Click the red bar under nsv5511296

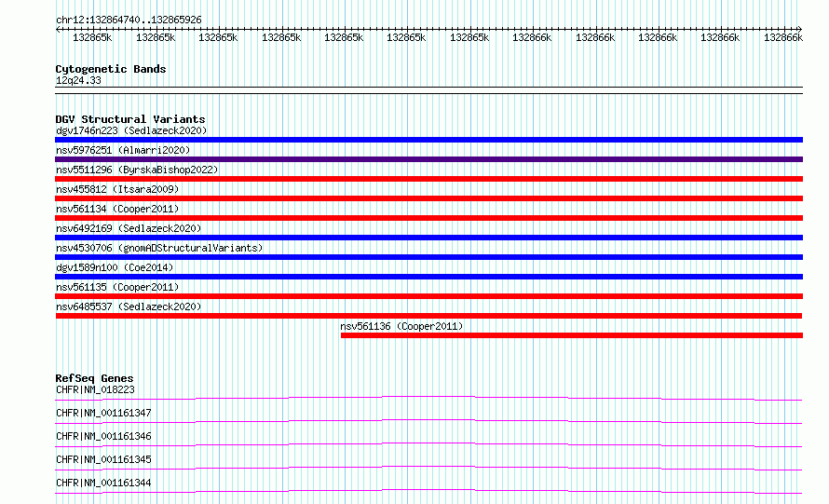428,179
